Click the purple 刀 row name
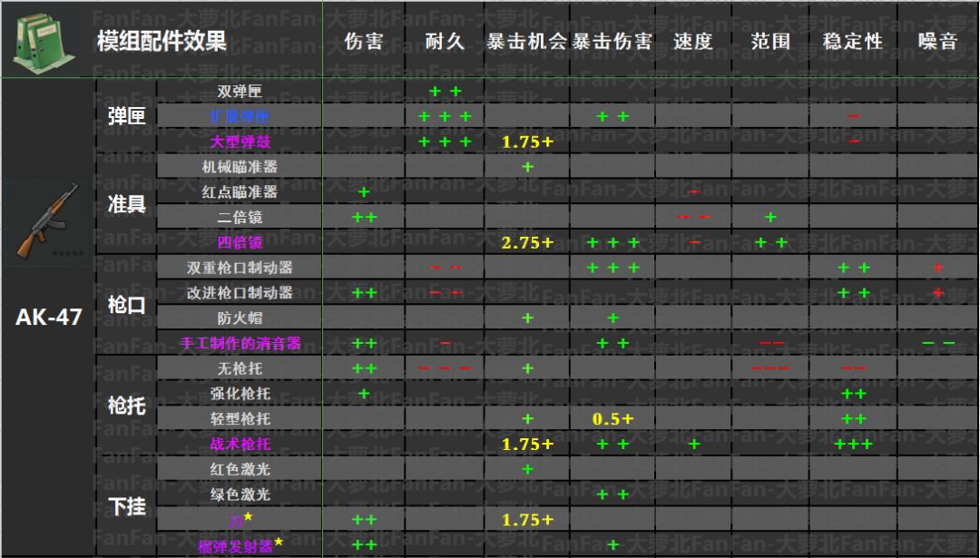Viewport: 980px width, 558px height. tap(236, 520)
